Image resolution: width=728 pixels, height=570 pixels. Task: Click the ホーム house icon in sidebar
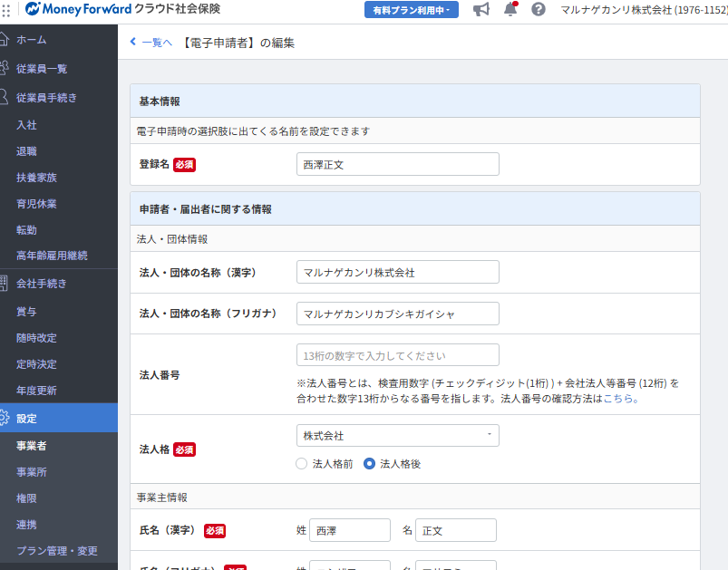[x=4, y=40]
